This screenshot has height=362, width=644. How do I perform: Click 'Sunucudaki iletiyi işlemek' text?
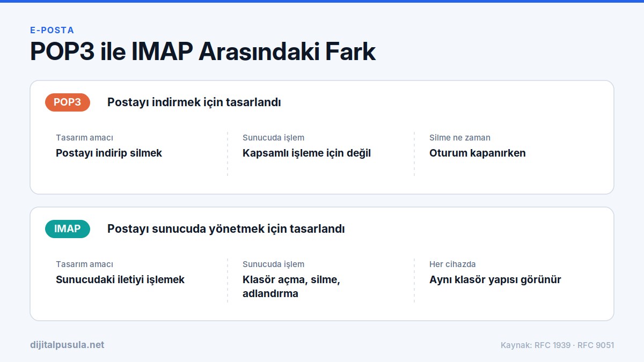click(x=120, y=279)
